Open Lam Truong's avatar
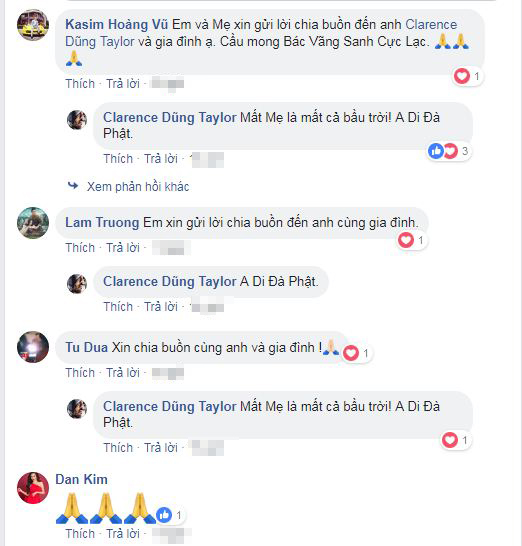Screen dimensions: 522x546 click(x=33, y=223)
